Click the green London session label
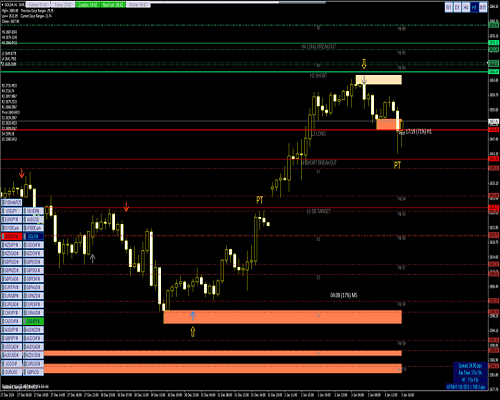Viewport: 500px width, 400px height. (x=88, y=5)
